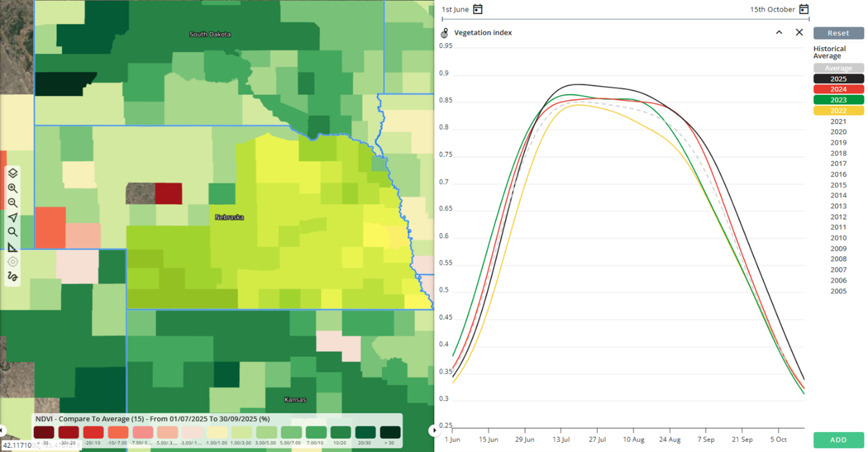Select the polygon drawing tool
This screenshot has width=868, height=452.
(x=12, y=217)
